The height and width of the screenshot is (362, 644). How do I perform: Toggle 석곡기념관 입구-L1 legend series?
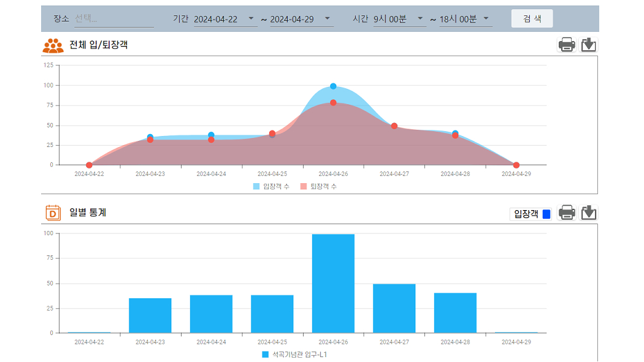click(294, 354)
